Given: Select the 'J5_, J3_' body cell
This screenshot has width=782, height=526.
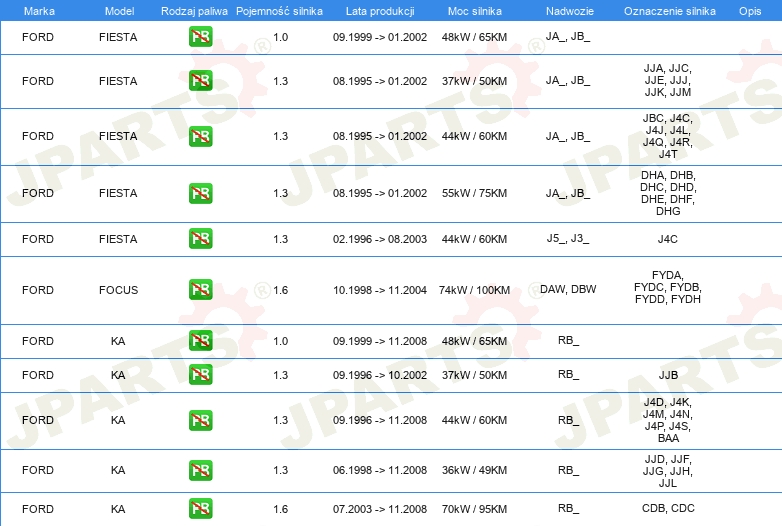Looking at the screenshot, I should click(568, 238).
